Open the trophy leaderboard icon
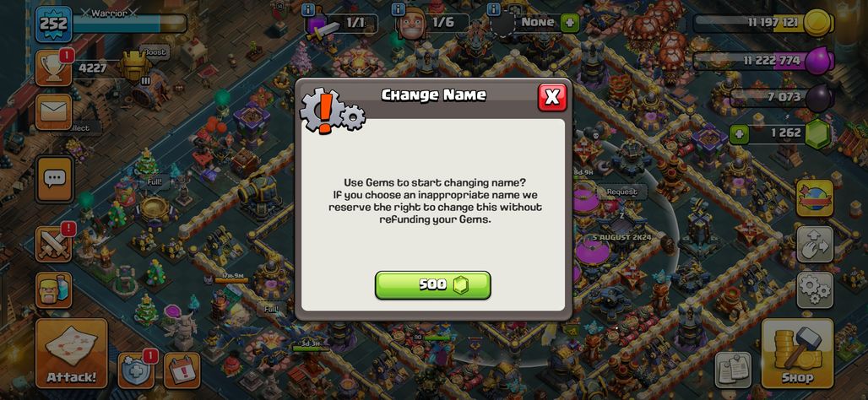868x400 pixels. coord(54,68)
